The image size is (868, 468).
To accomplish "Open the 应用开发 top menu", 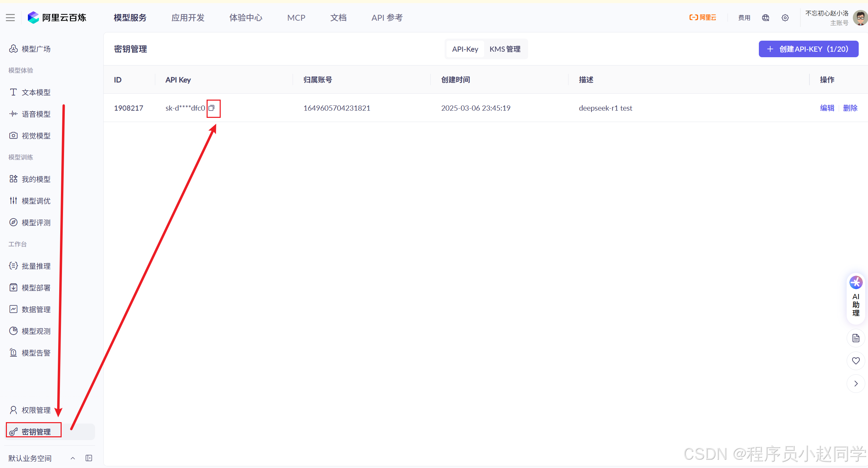I will coord(188,18).
